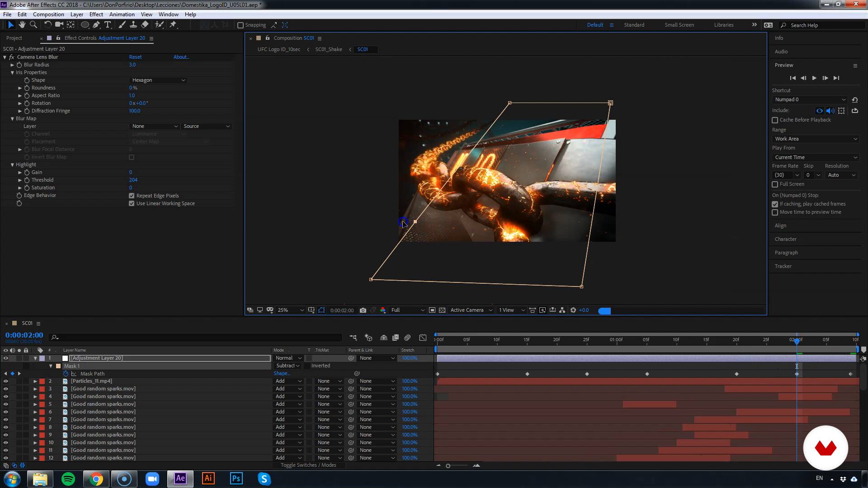Check Move time to preview time

coord(775,212)
